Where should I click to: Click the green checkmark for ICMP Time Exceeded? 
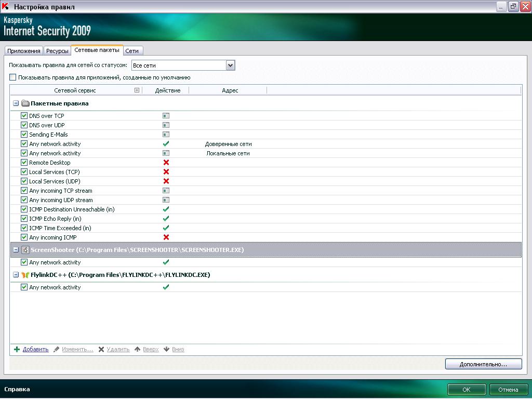pyautogui.click(x=166, y=228)
